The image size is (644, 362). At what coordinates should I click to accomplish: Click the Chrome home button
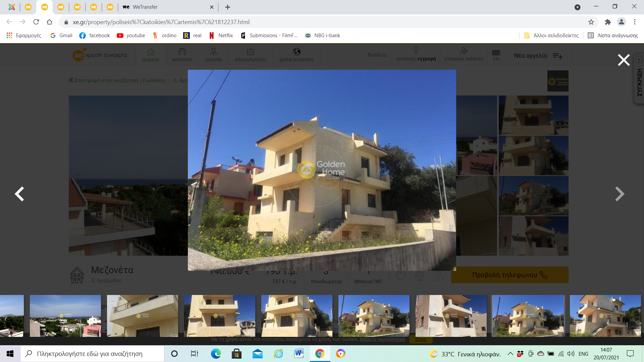click(50, 22)
